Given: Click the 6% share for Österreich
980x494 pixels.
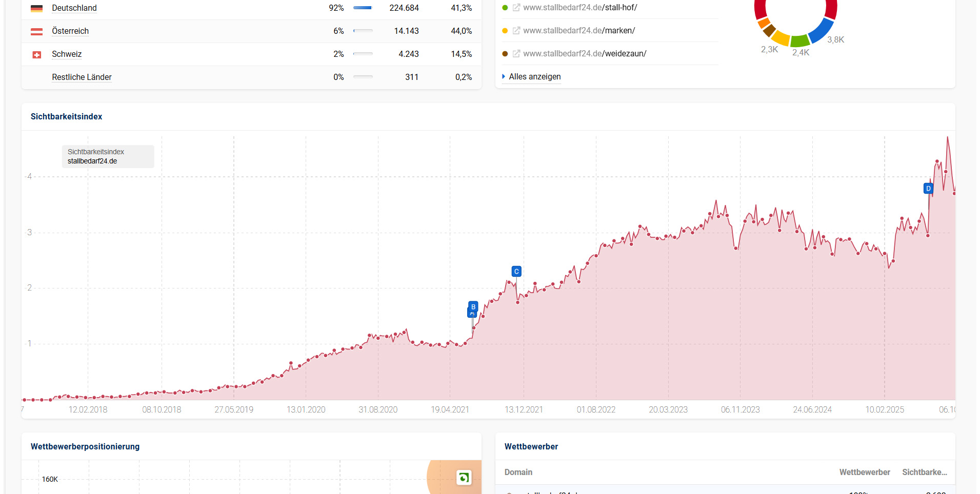Looking at the screenshot, I should pyautogui.click(x=338, y=31).
